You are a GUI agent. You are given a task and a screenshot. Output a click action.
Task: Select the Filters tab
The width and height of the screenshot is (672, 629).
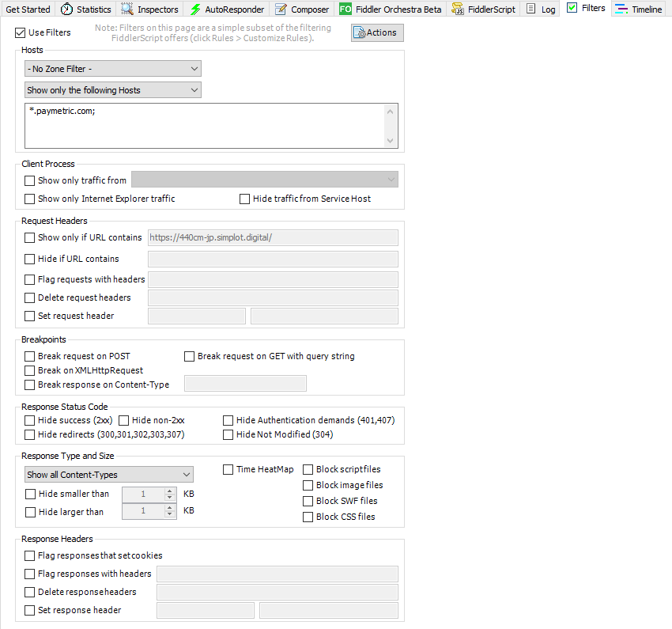(586, 9)
